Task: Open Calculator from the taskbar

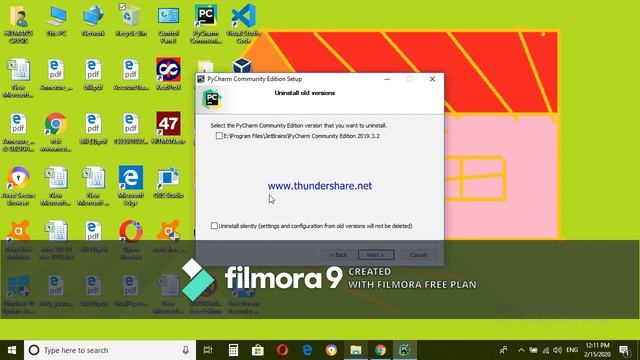Action: [233, 350]
